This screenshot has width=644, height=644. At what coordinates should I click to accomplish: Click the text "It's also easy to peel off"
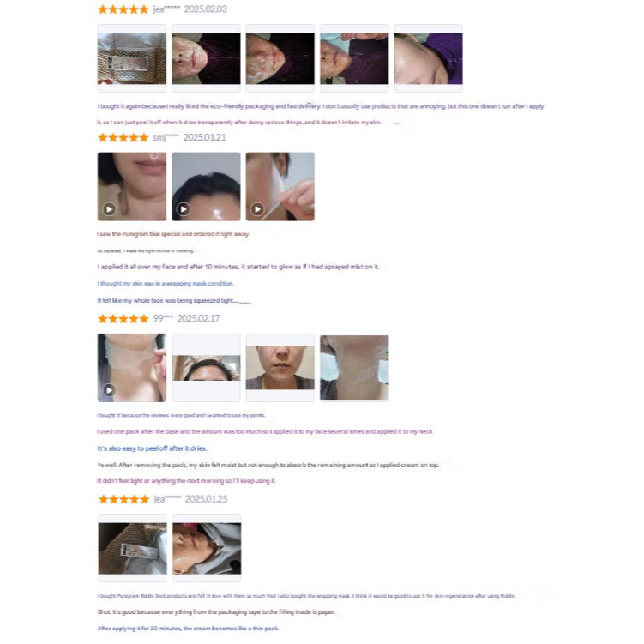click(131, 448)
